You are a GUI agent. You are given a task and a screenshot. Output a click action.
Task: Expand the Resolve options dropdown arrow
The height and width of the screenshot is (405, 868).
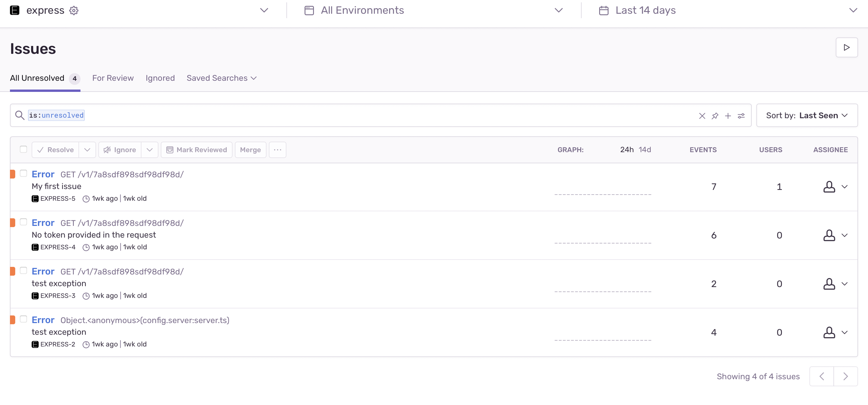tap(87, 150)
